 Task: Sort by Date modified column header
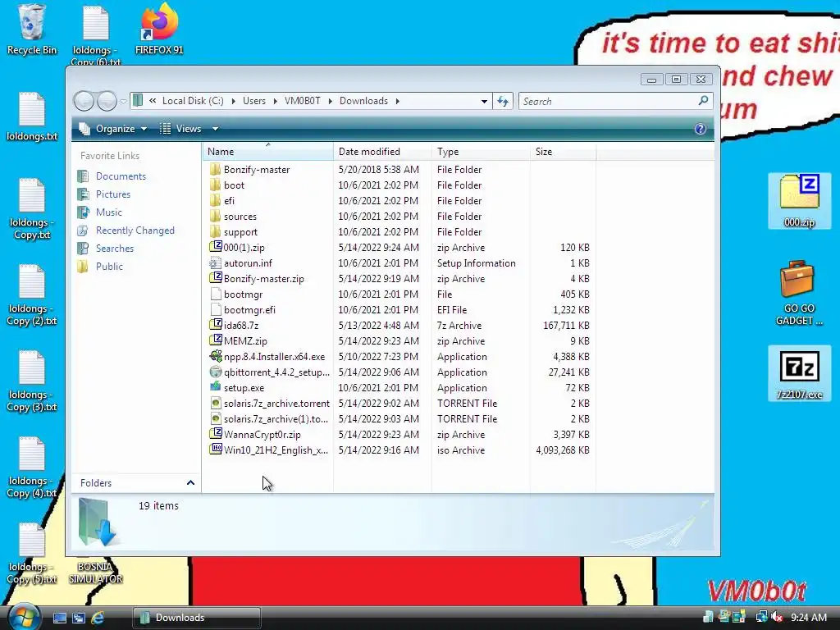(x=382, y=152)
